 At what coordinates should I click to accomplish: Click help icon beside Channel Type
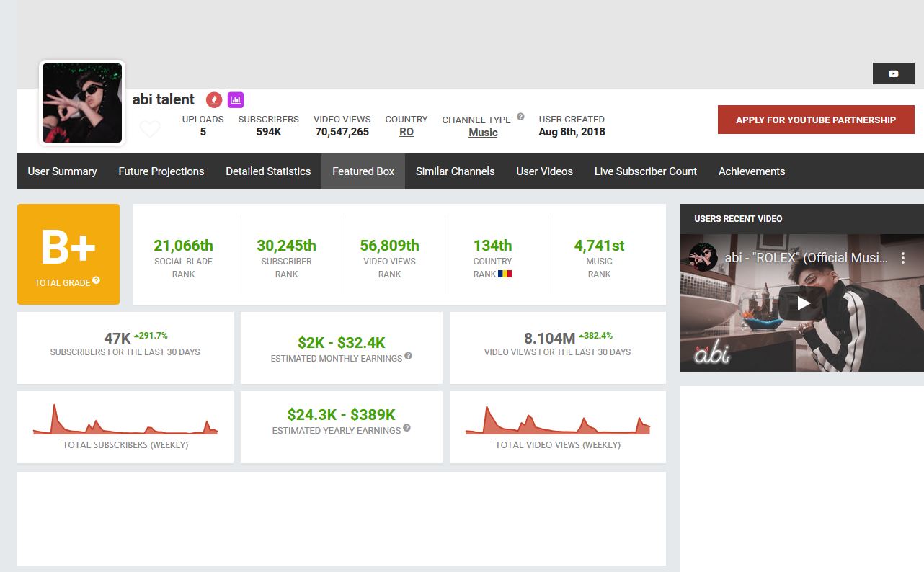[520, 117]
